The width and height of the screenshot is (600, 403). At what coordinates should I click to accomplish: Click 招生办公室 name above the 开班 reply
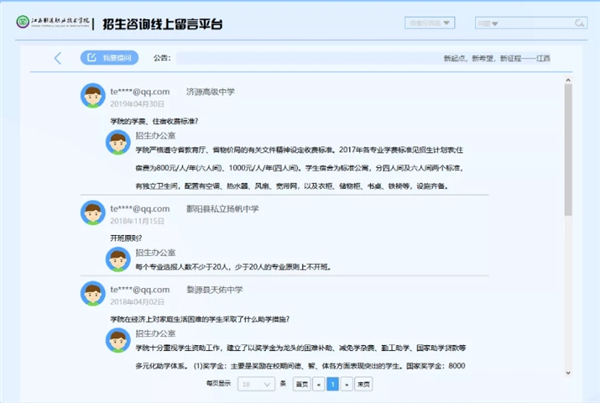[x=155, y=253]
